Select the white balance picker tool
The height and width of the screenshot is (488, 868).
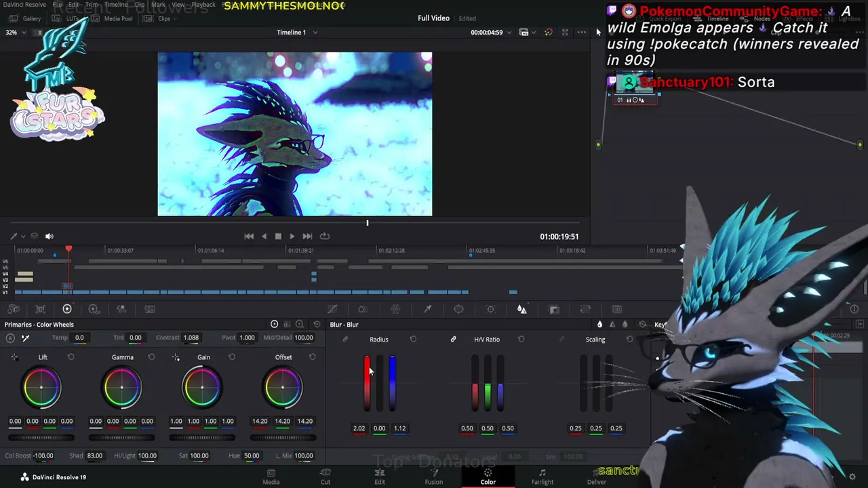pyautogui.click(x=25, y=338)
